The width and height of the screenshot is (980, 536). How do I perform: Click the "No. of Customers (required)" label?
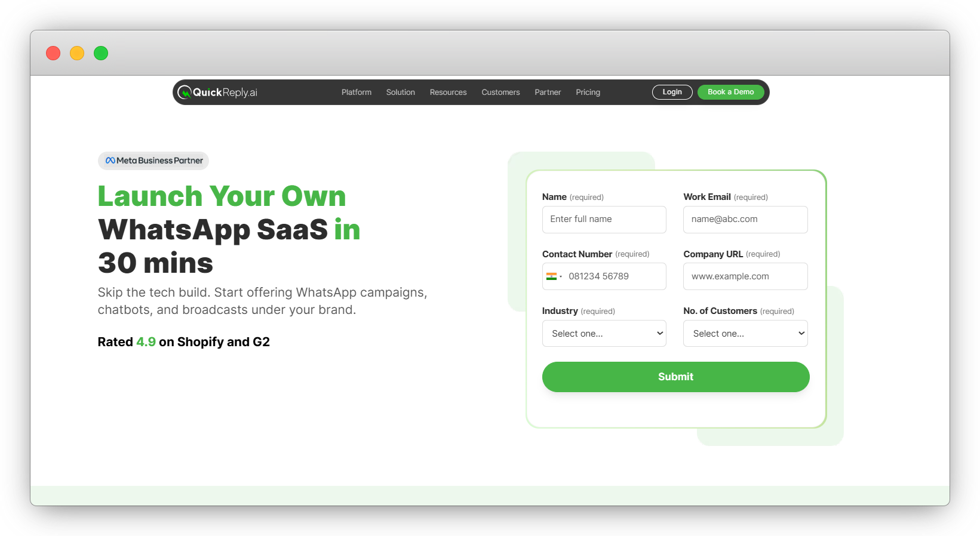click(739, 311)
